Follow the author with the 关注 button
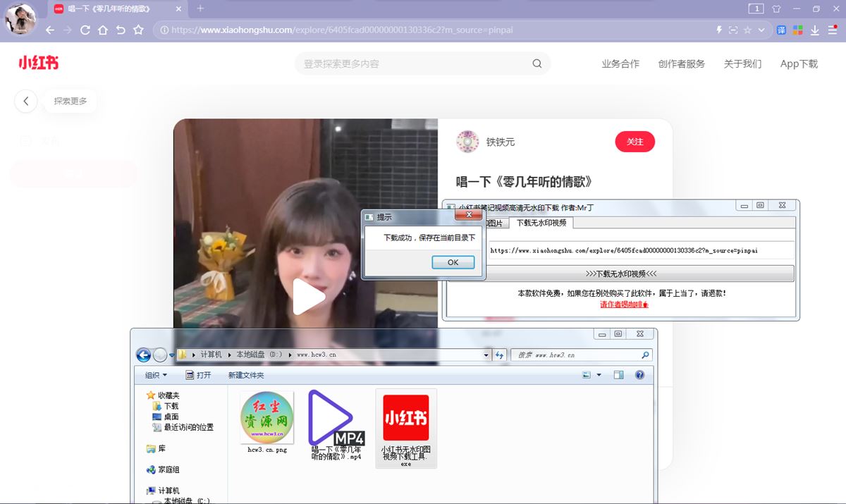 pyautogui.click(x=635, y=142)
